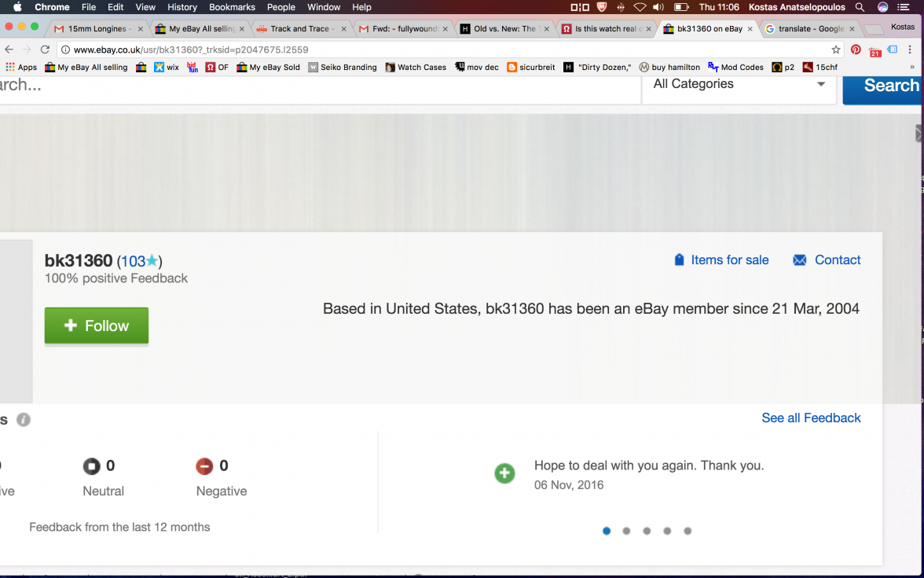Screen dimensions: 924x578
Task: Open the History menu
Action: [181, 7]
